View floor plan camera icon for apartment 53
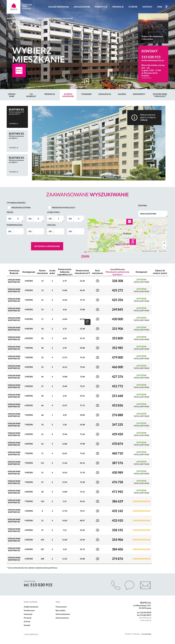 tap(97, 310)
